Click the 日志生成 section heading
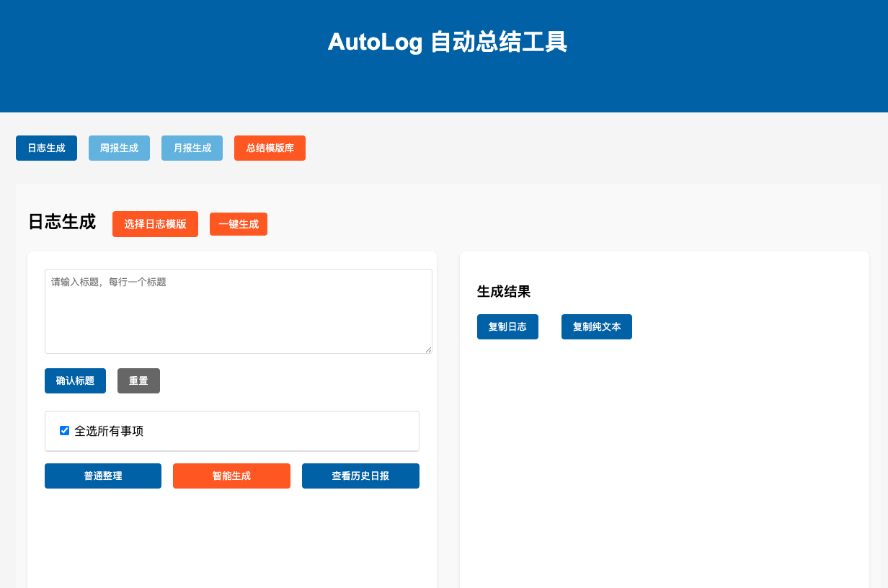The image size is (888, 588). point(62,222)
